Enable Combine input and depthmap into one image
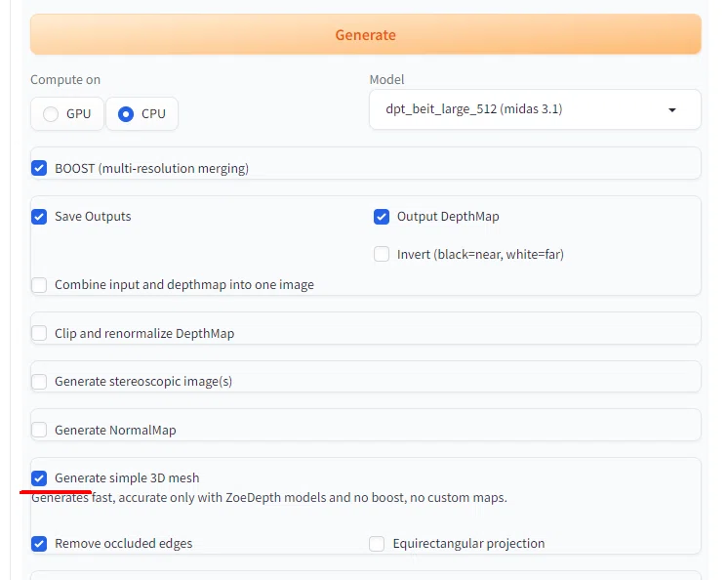Viewport: 728px width, 580px height. click(x=39, y=285)
